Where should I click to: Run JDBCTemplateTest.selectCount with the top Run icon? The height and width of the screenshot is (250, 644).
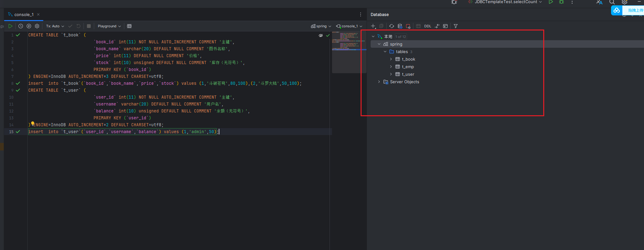coord(551,2)
